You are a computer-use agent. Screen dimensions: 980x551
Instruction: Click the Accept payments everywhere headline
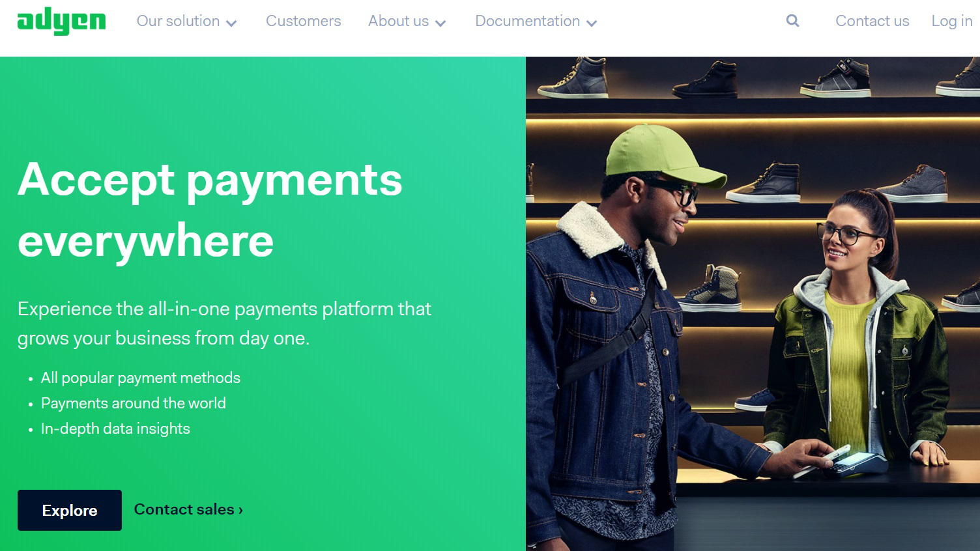pos(210,210)
